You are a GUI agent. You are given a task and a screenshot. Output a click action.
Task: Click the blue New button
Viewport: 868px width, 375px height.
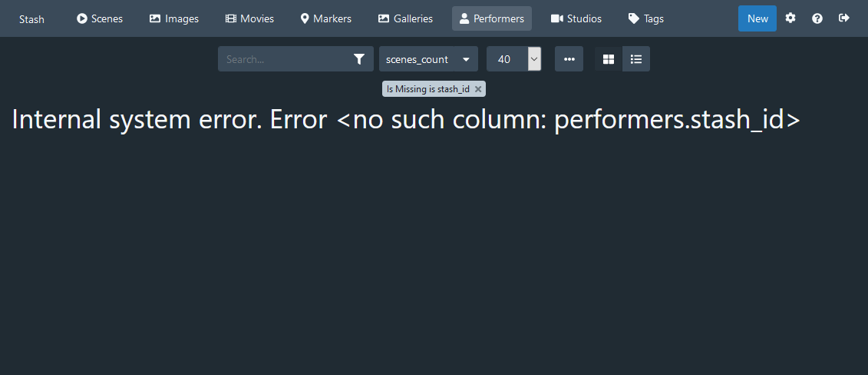pos(757,18)
